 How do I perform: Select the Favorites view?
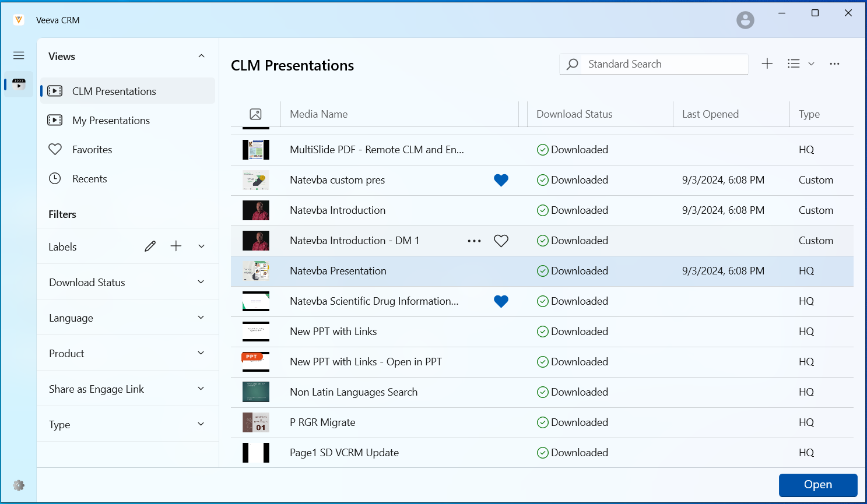[x=92, y=150]
